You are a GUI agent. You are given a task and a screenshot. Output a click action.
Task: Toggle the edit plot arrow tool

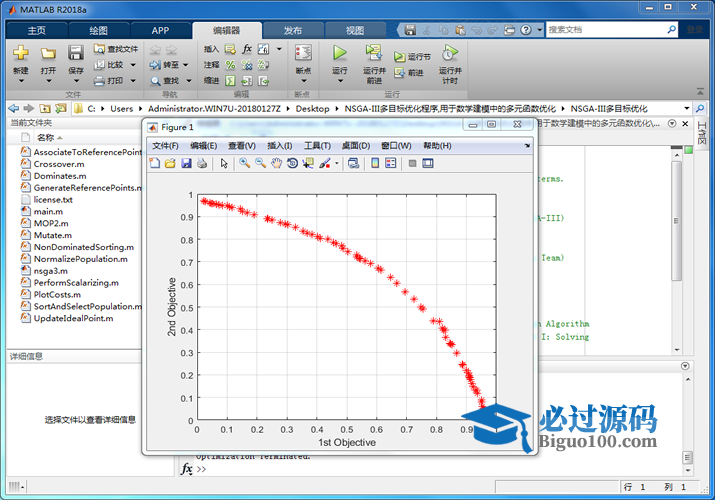pos(223,163)
